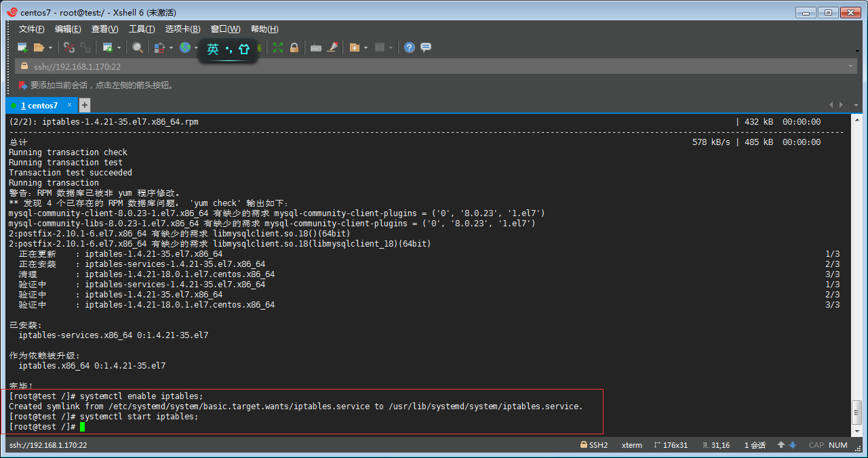Image resolution: width=868 pixels, height=458 pixels.
Task: Click the highlighter pen icon
Action: coord(332,47)
